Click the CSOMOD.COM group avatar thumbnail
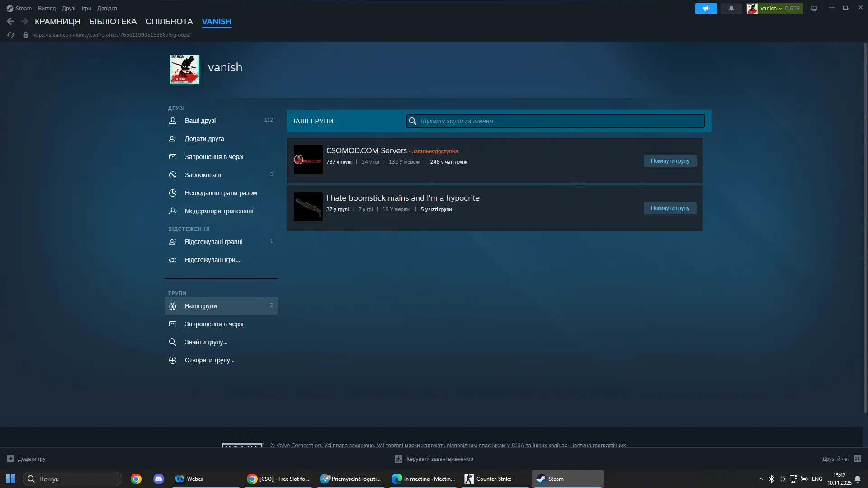The height and width of the screenshot is (488, 868). coord(308,160)
